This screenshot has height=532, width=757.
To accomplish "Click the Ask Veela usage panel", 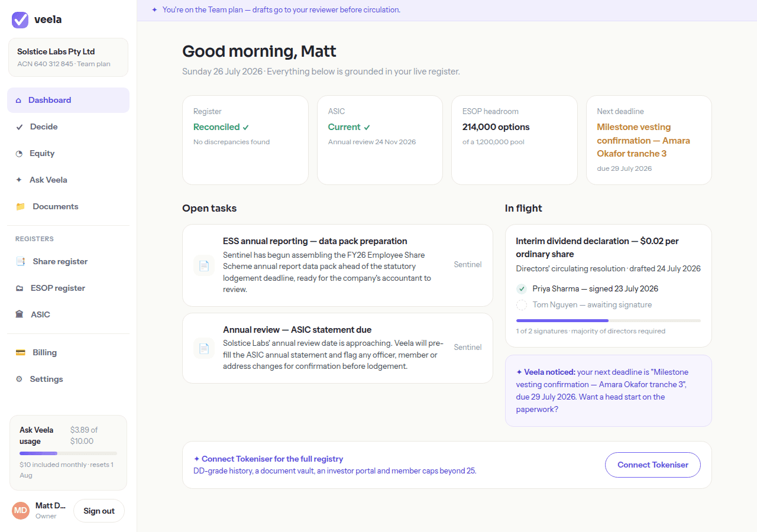I will tap(68, 453).
